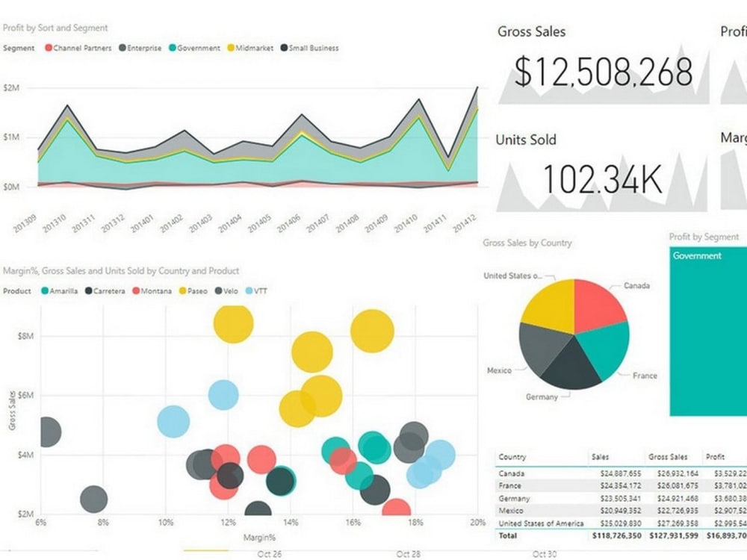Click the Gross Sales by Country chart title
This screenshot has width=747, height=560.
point(527,243)
